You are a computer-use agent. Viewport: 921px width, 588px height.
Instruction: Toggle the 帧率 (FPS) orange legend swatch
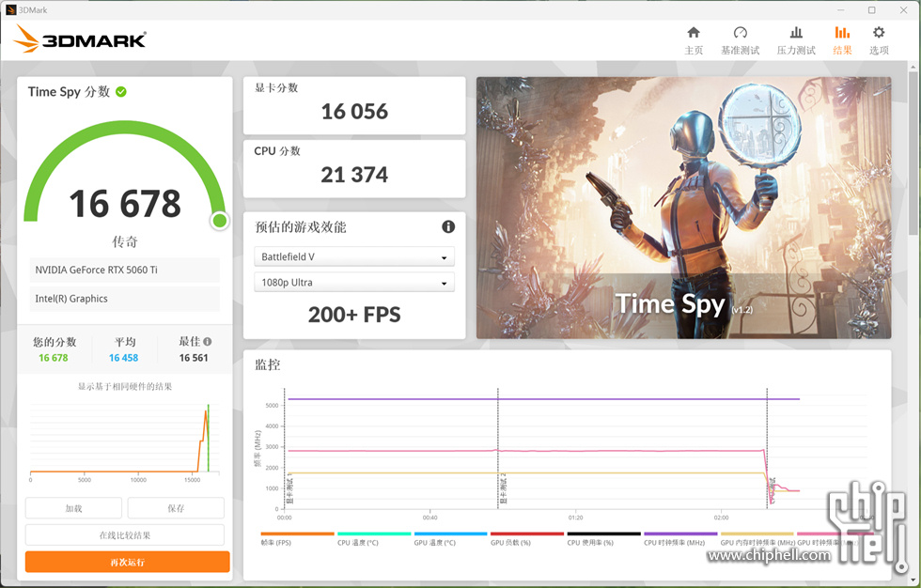click(297, 534)
